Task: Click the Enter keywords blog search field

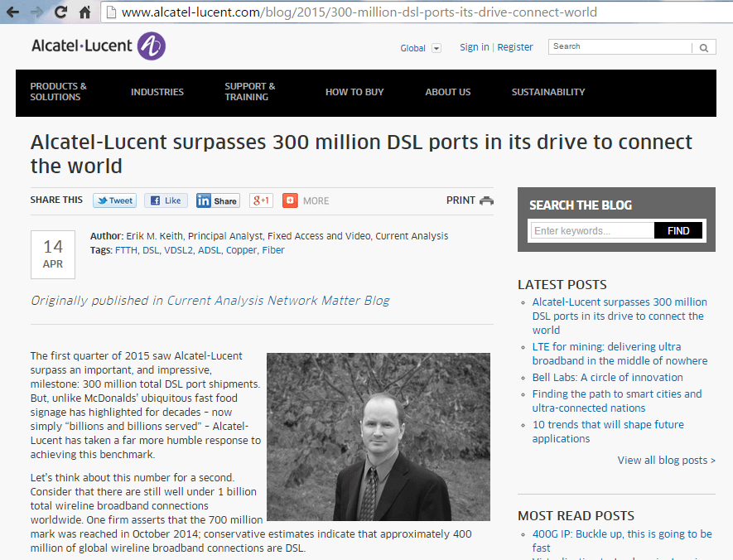Action: (x=592, y=231)
